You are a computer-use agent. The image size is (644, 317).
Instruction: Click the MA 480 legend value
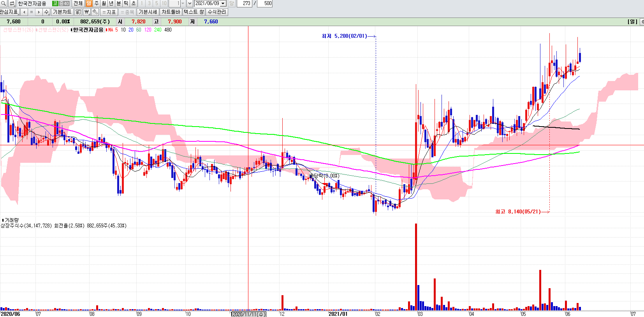point(168,30)
